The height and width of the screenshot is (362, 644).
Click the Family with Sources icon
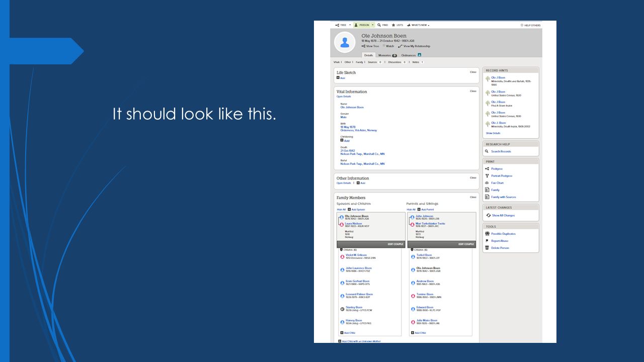pyautogui.click(x=487, y=197)
